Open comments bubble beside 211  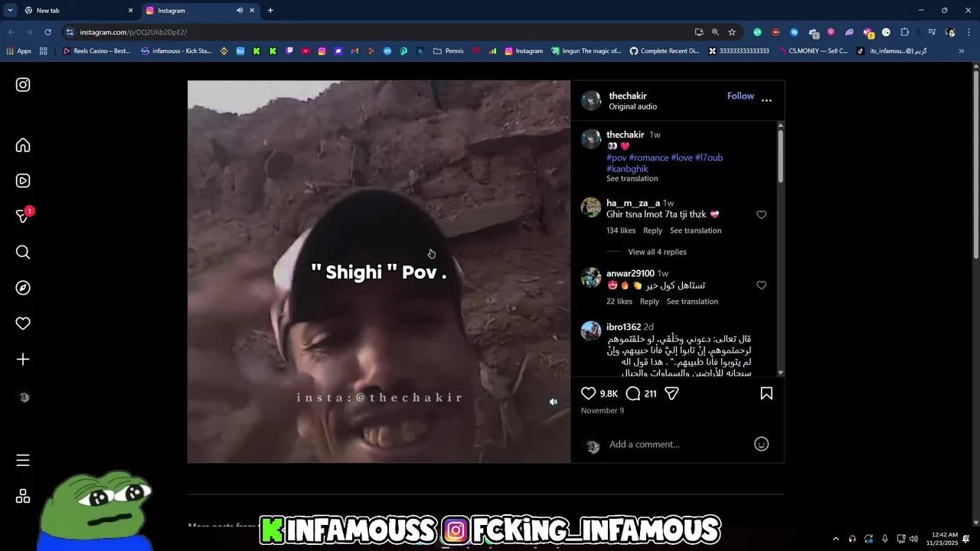632,393
